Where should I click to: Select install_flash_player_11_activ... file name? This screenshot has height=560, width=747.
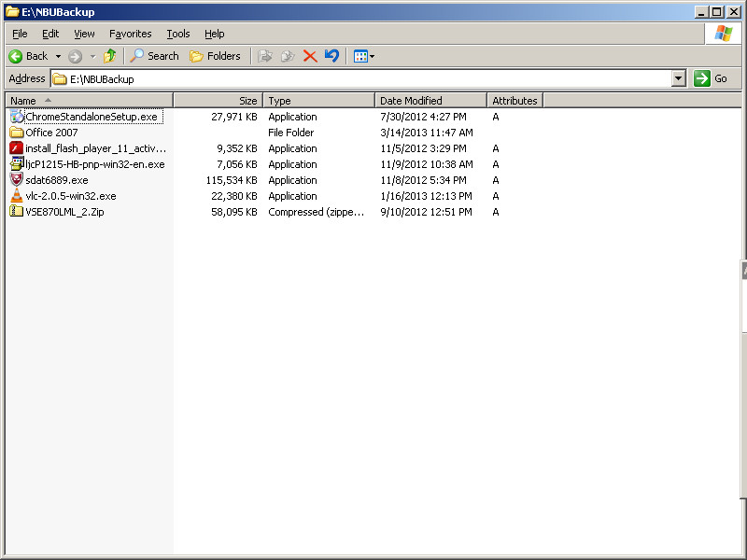click(96, 148)
